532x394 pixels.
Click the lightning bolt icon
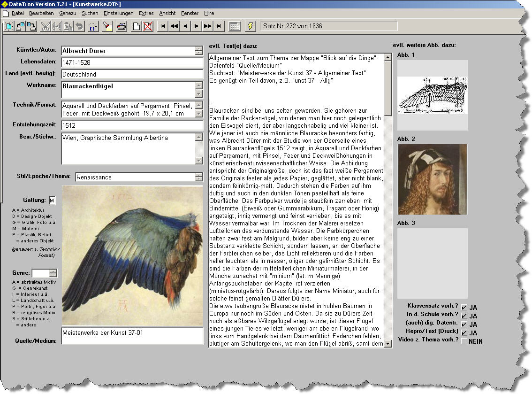pos(251,26)
